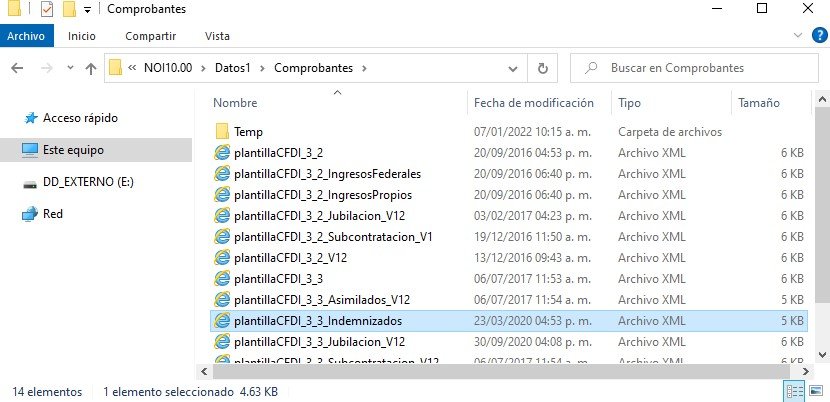Open the address bar history dropdown
830x402 pixels.
[512, 68]
